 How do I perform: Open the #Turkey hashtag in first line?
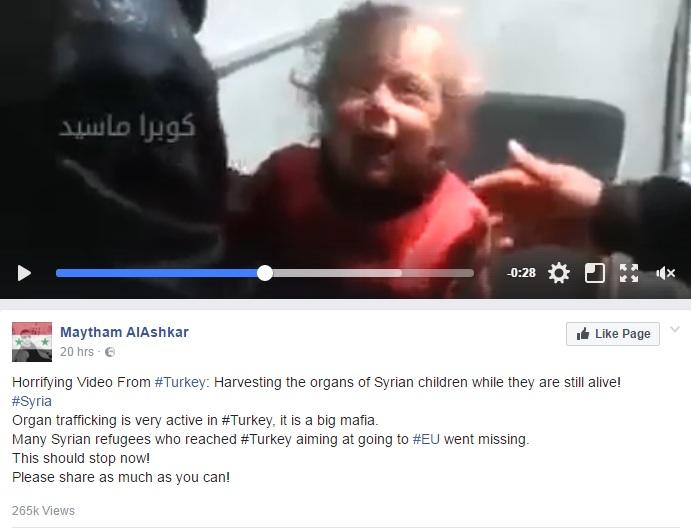click(180, 382)
